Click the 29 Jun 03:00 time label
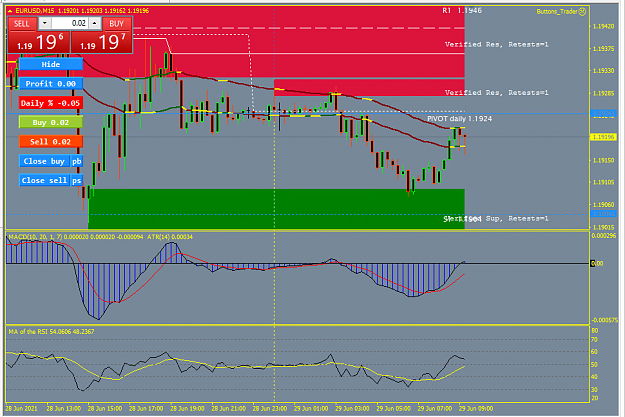This screenshot has height=417, width=625. (352, 409)
